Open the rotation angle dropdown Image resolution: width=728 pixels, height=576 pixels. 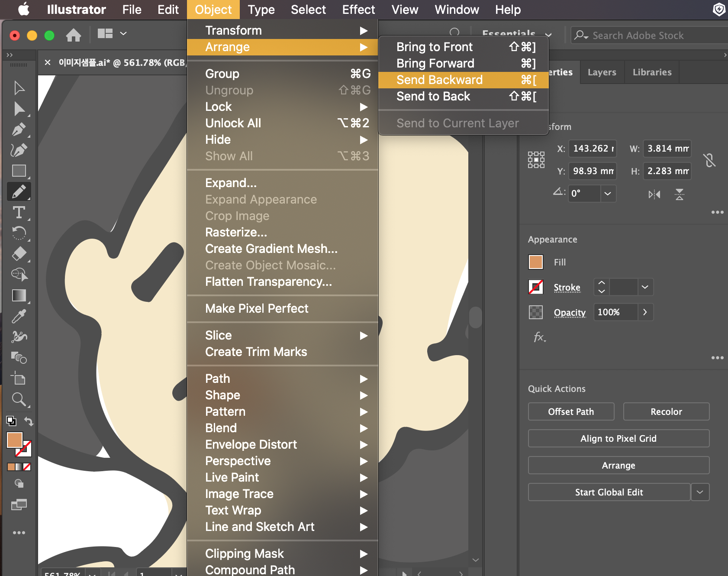coord(608,194)
